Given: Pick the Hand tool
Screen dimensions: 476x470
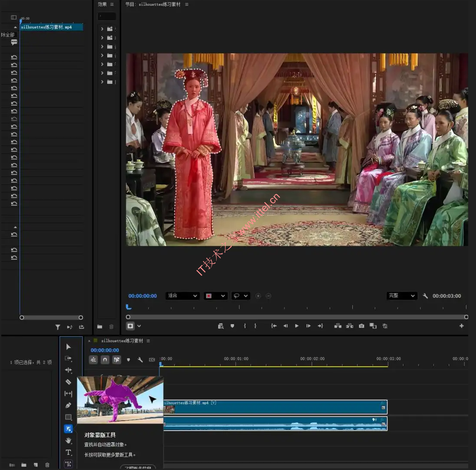Looking at the screenshot, I should (x=68, y=441).
